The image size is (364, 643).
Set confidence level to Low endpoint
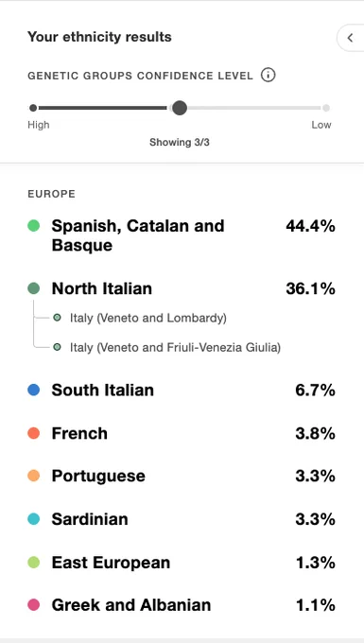pyautogui.click(x=326, y=108)
